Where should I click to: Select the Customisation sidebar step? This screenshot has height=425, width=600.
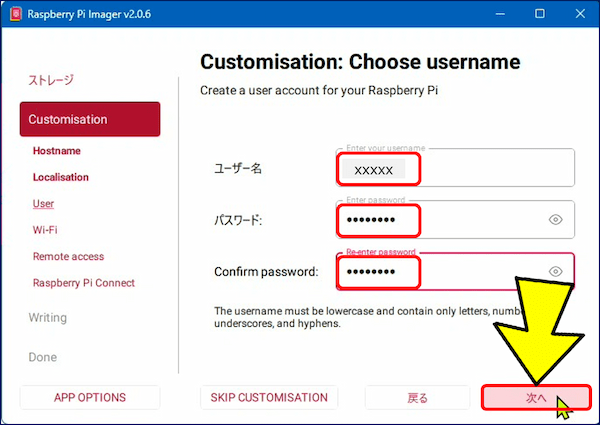click(90, 119)
